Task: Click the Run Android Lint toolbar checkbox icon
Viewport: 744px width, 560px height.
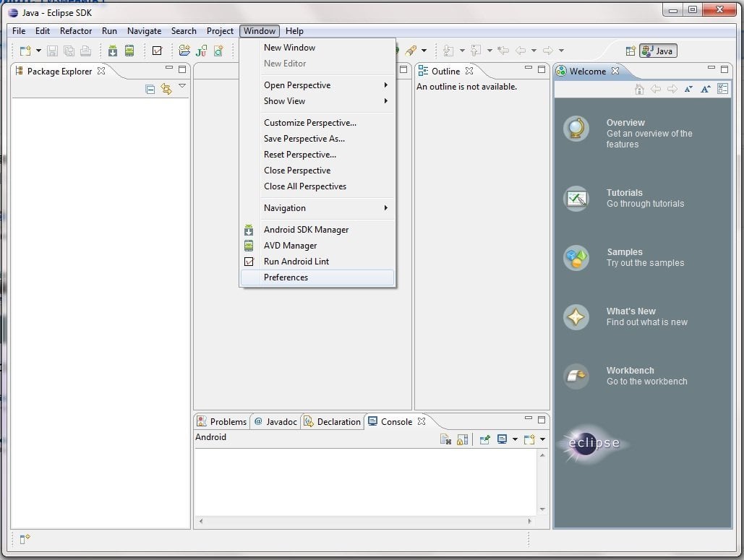Action: click(x=157, y=51)
